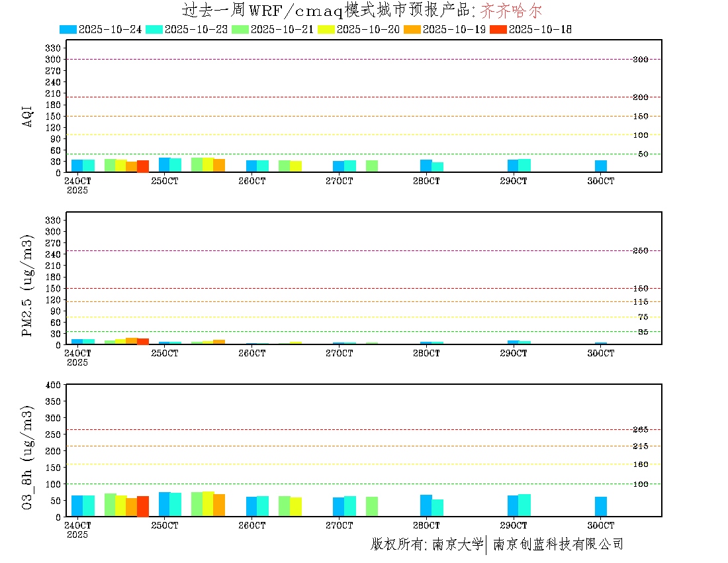
Task: Click the yellow 2025-10-20 legend swatch
Action: (x=326, y=29)
